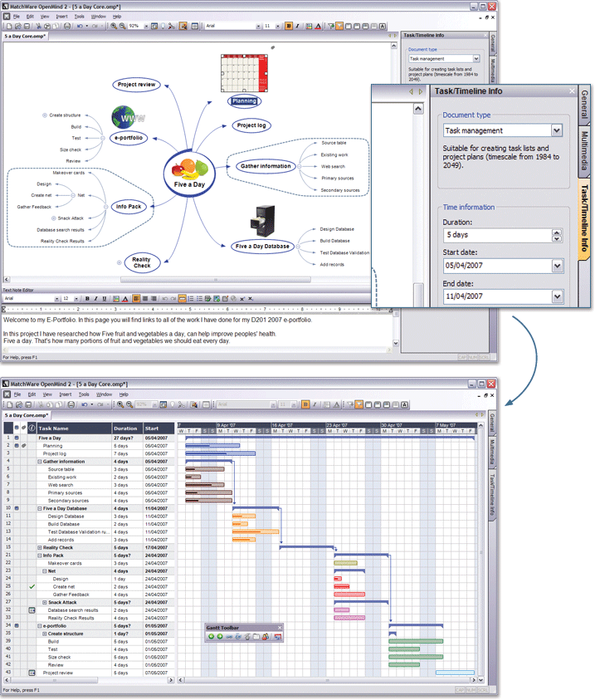Open File menu in top window
This screenshot has width=600, height=700.
[x=17, y=17]
